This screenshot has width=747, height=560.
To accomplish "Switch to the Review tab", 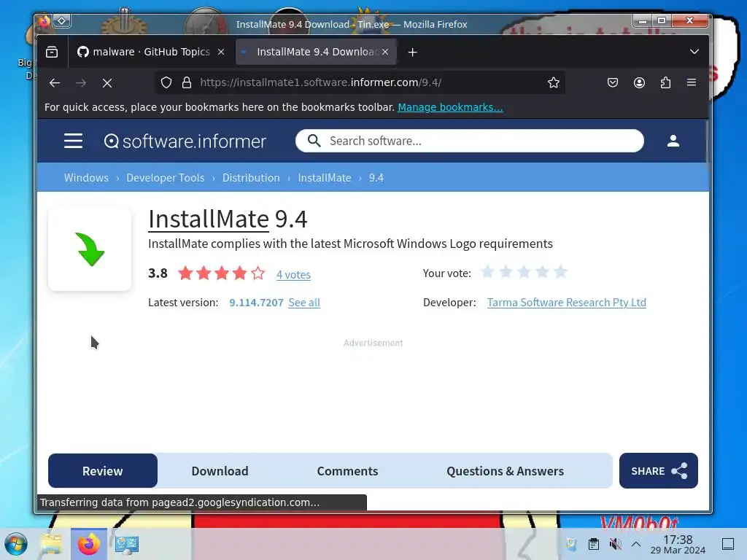I will click(x=102, y=471).
